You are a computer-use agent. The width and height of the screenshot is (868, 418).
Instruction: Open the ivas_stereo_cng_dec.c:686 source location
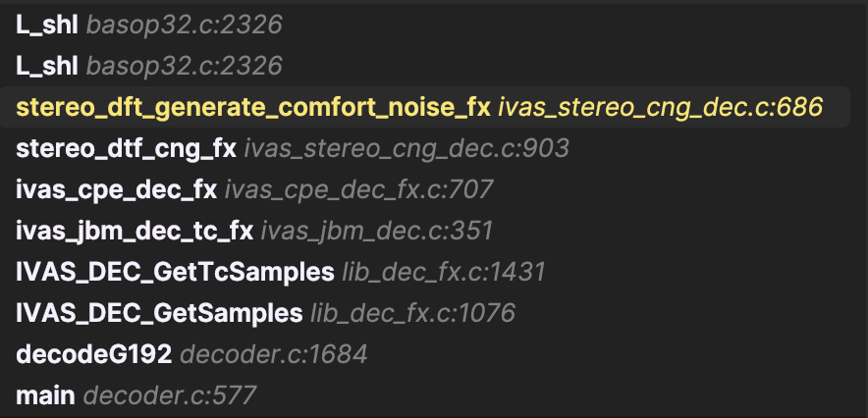pos(660,108)
